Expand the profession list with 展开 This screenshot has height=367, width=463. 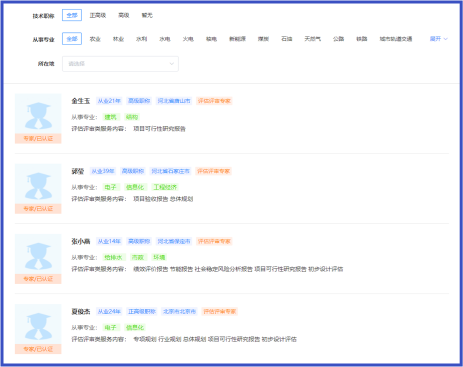(x=438, y=39)
